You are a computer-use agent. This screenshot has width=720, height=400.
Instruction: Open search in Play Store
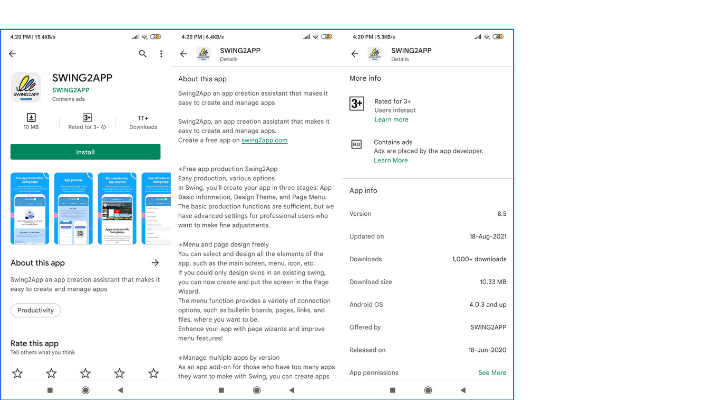tap(143, 54)
